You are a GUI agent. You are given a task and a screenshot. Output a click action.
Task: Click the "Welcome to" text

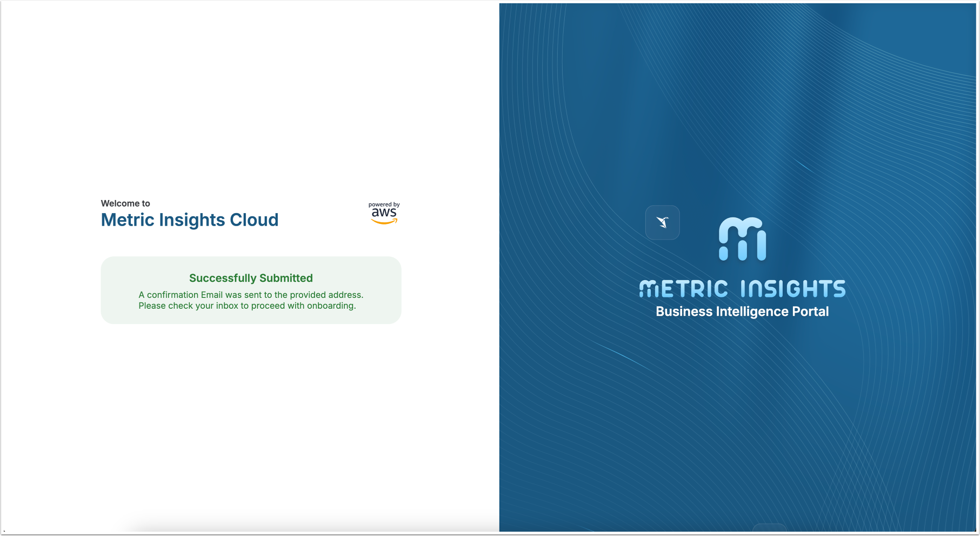125,203
